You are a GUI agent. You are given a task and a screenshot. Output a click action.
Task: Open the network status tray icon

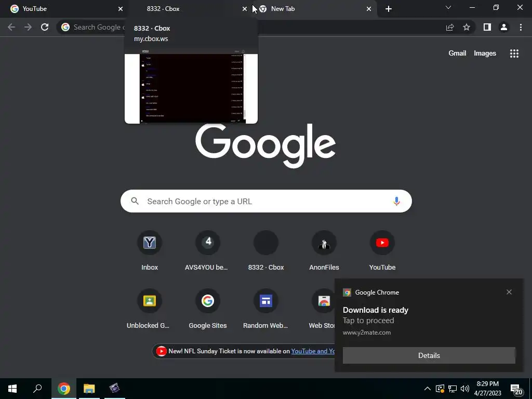[453, 389]
